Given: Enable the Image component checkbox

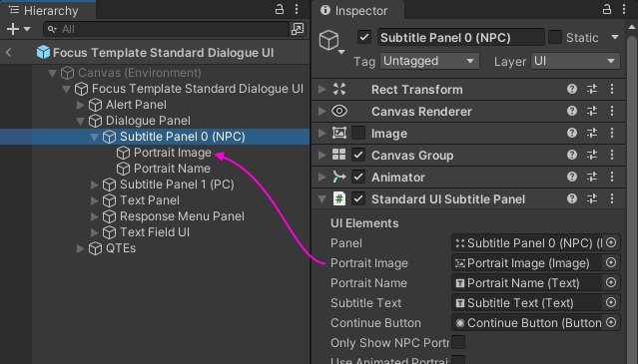Looking at the screenshot, I should click(x=358, y=133).
